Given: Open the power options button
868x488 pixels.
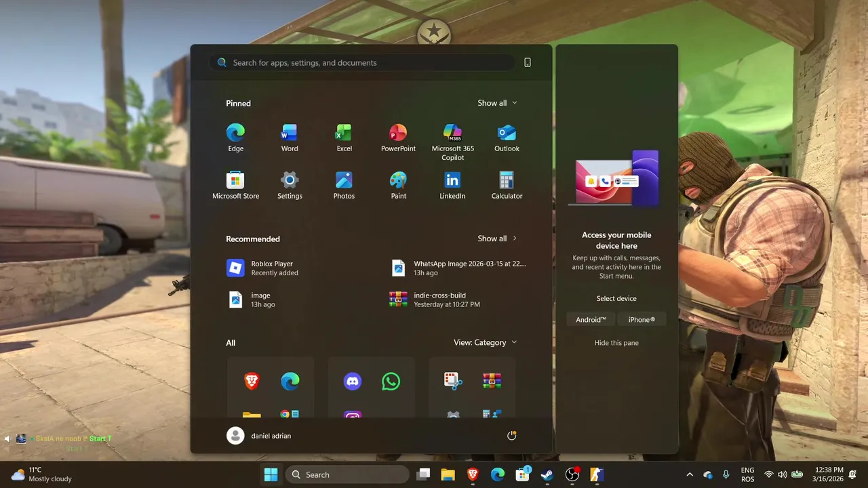Looking at the screenshot, I should 511,436.
